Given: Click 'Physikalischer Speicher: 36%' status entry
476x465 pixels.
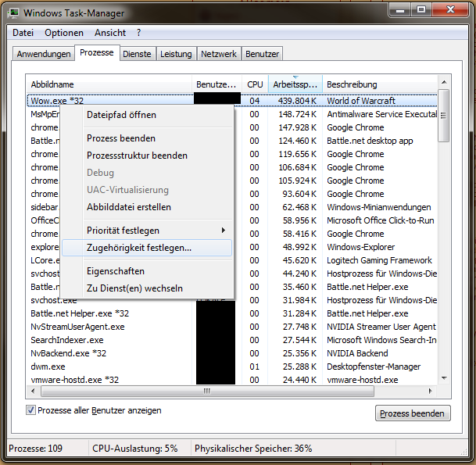Looking at the screenshot, I should tap(253, 449).
